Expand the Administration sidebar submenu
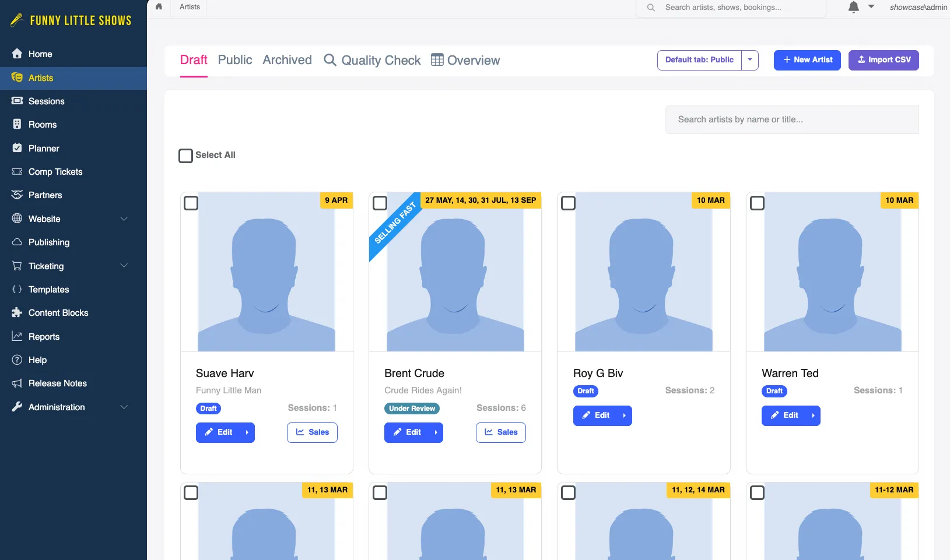The height and width of the screenshot is (560, 950). [x=124, y=407]
